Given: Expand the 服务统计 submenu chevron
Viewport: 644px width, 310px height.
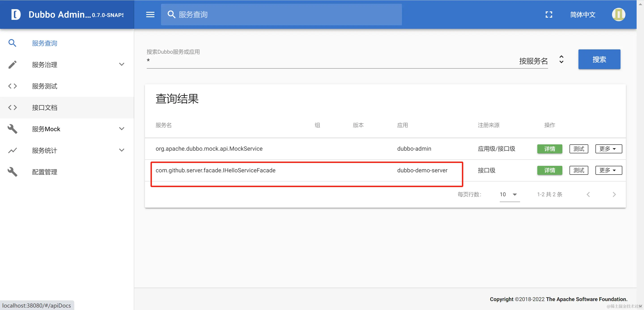Looking at the screenshot, I should pyautogui.click(x=121, y=150).
